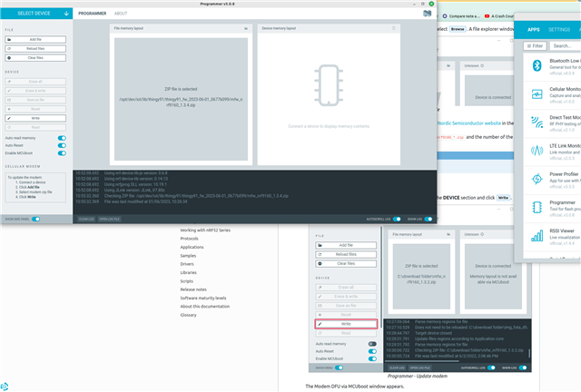The width and height of the screenshot is (581, 392).
Task: Click the RSSI Viewer app icon
Action: (x=537, y=236)
